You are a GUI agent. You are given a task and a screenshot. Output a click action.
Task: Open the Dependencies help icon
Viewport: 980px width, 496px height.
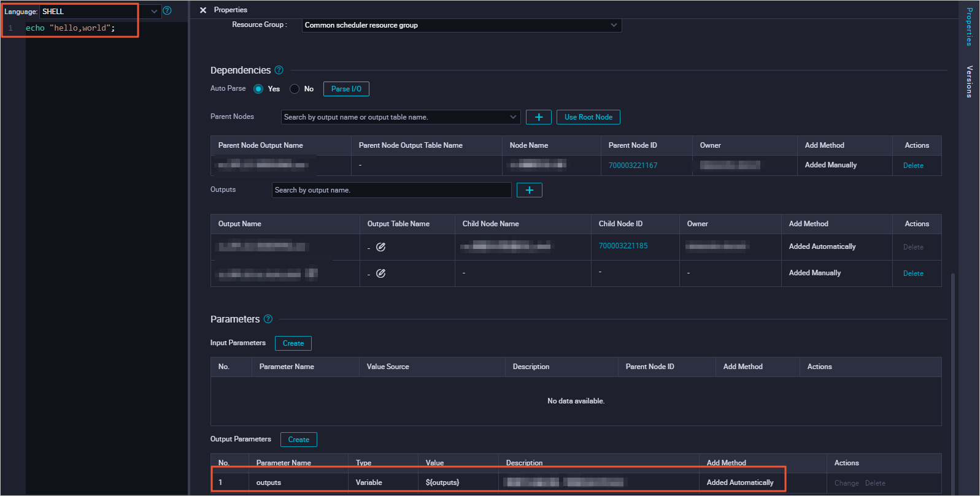279,70
